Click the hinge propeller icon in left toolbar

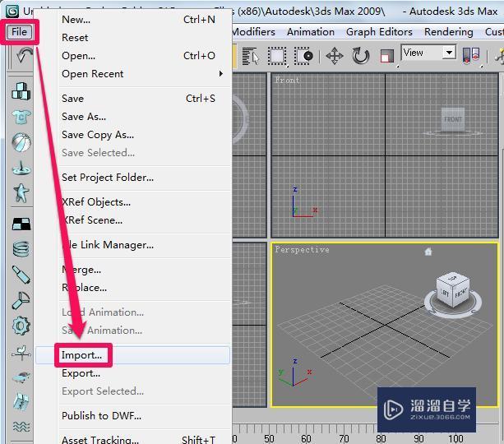pos(21,300)
